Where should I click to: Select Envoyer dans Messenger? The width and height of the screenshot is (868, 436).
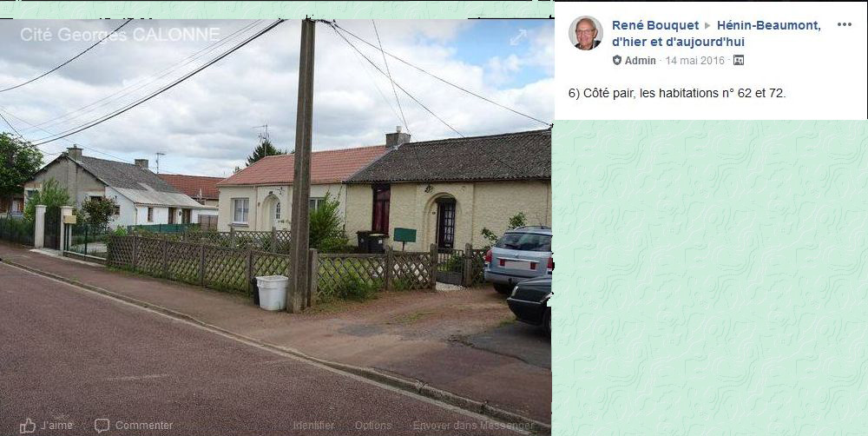[x=473, y=426]
